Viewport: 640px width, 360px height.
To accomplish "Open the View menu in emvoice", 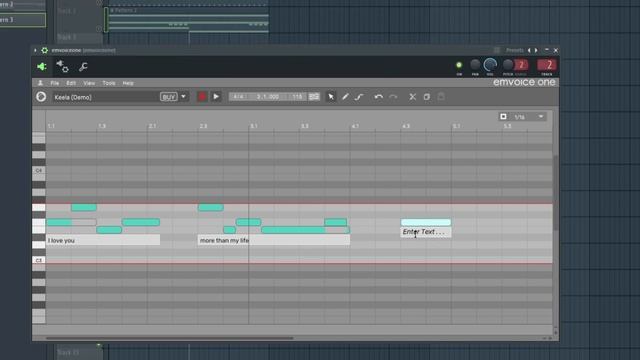I will 89,83.
